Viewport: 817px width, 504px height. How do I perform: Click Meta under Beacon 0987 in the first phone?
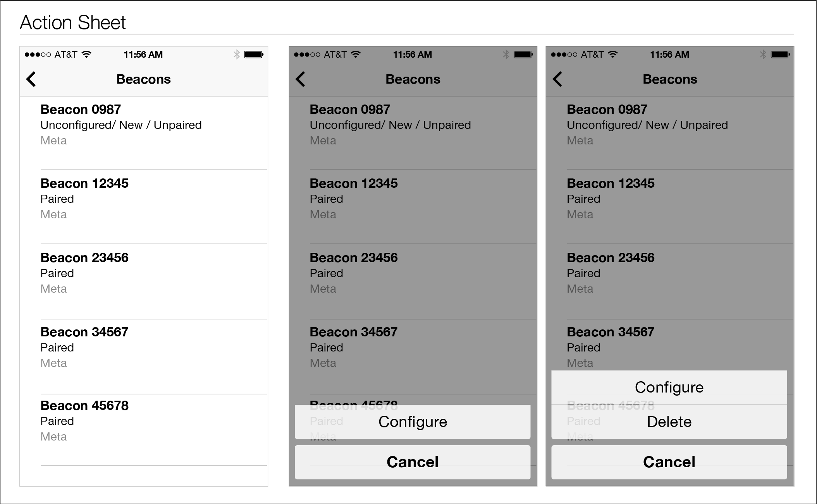tap(53, 141)
